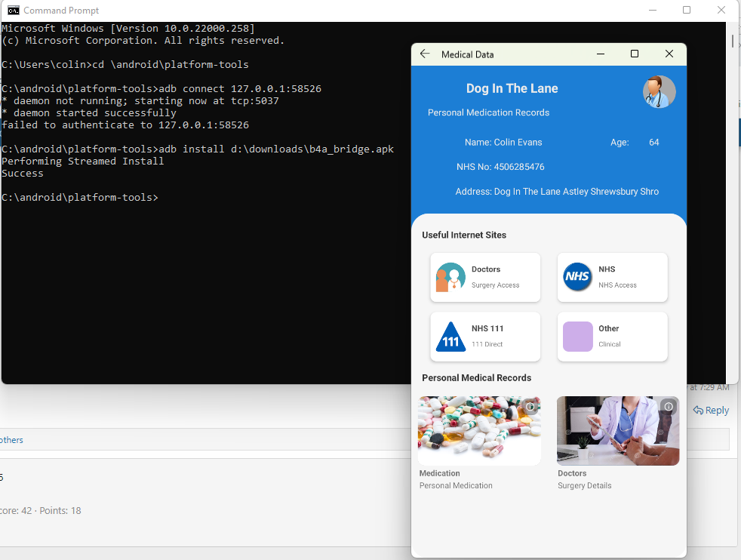The image size is (741, 560).
Task: Click 'Personal Medical Records' heading
Action: [476, 377]
